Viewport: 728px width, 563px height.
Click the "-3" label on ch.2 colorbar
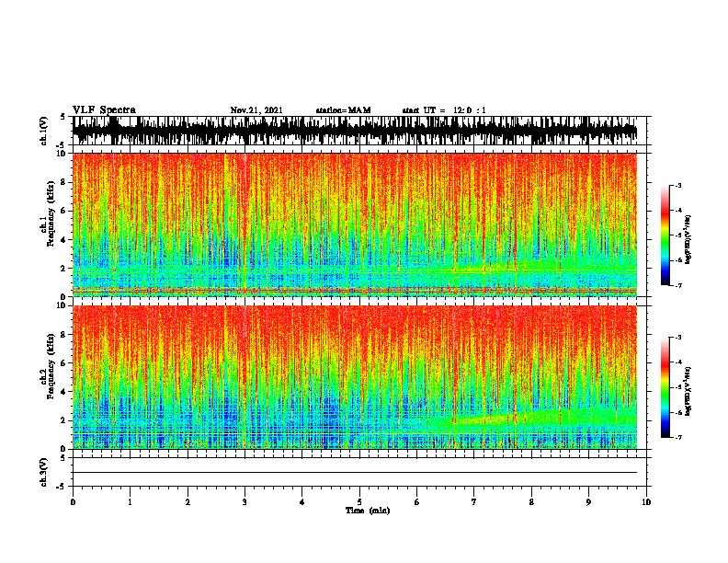click(678, 338)
